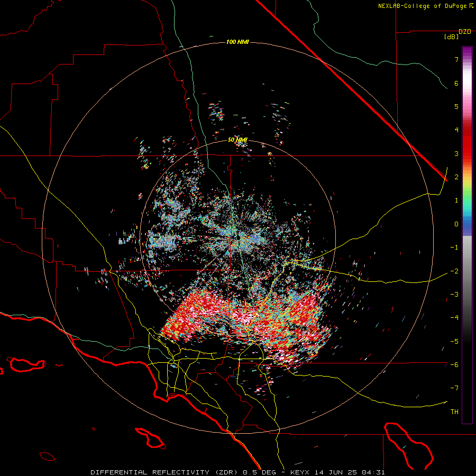Select the -6 value on color scale
The width and height of the screenshot is (476, 476).
454,365
